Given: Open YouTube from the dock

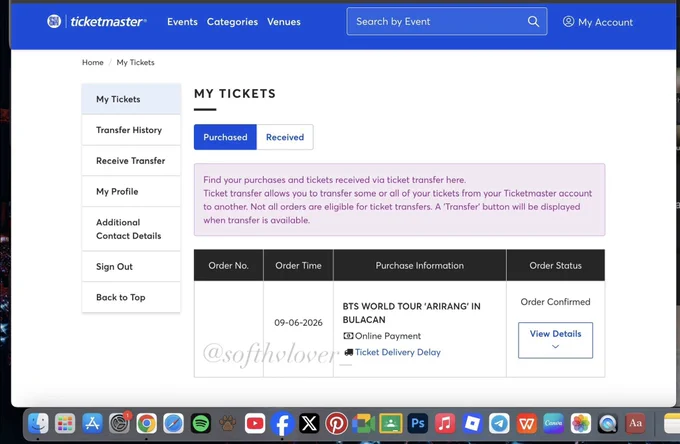Looking at the screenshot, I should pos(255,423).
